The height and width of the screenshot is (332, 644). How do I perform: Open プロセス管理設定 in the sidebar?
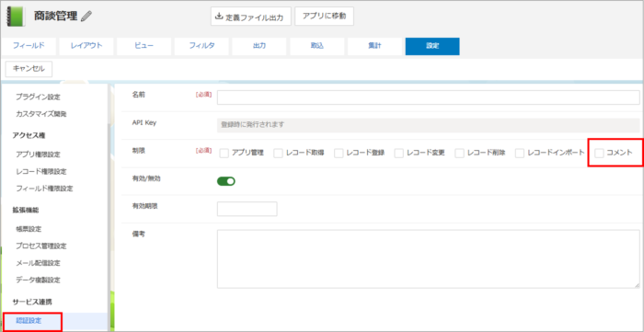(41, 246)
